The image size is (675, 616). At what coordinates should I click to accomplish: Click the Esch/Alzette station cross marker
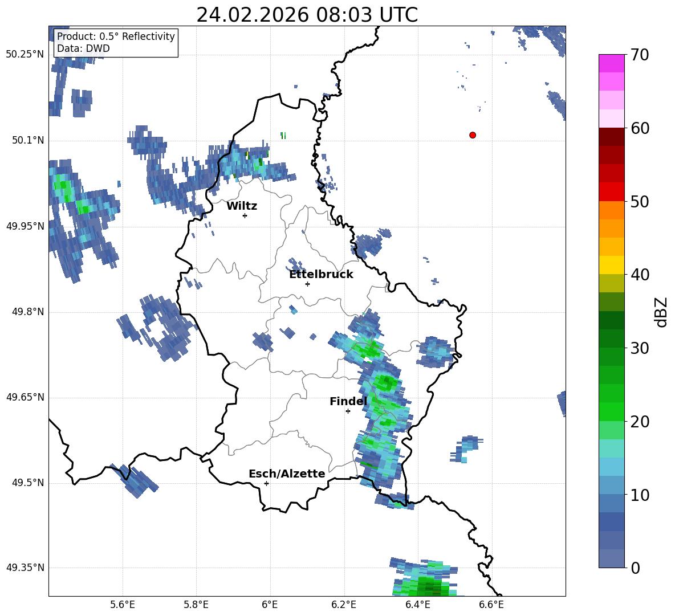266,483
